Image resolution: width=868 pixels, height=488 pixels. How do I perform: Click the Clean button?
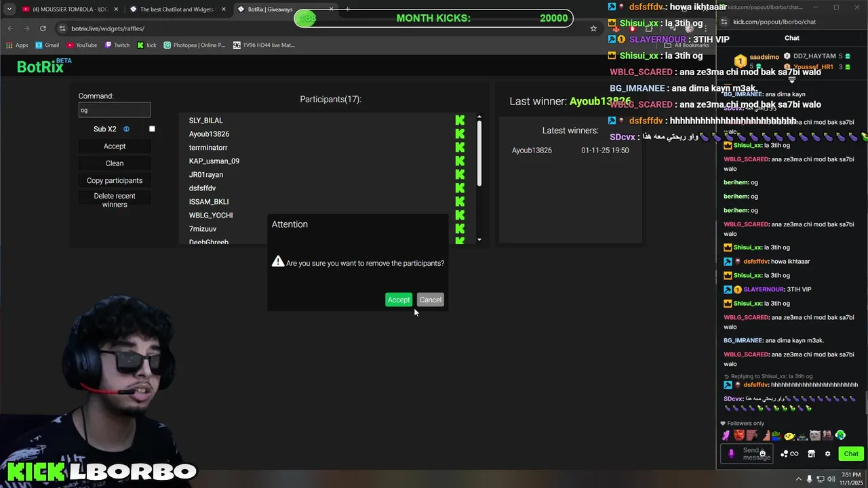click(x=115, y=163)
